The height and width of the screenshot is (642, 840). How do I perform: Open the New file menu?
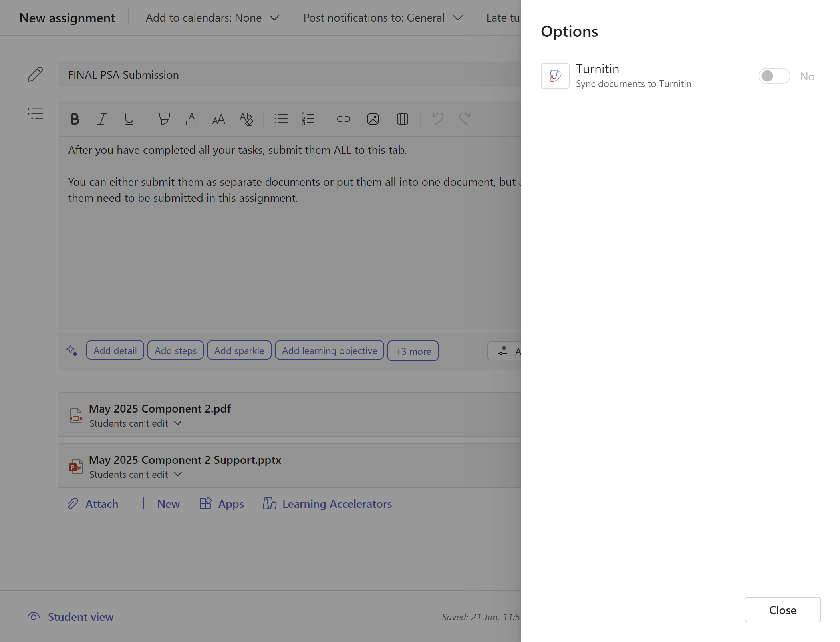coord(159,504)
